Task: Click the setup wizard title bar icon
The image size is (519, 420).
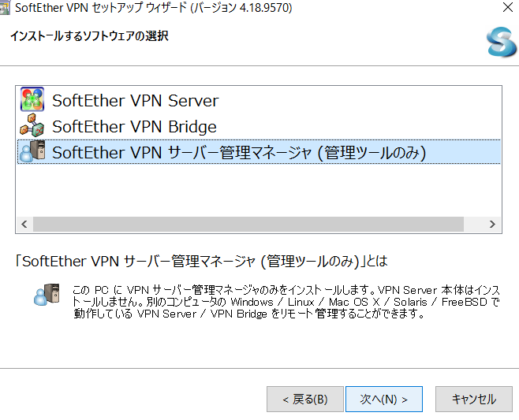Action: tap(4, 8)
